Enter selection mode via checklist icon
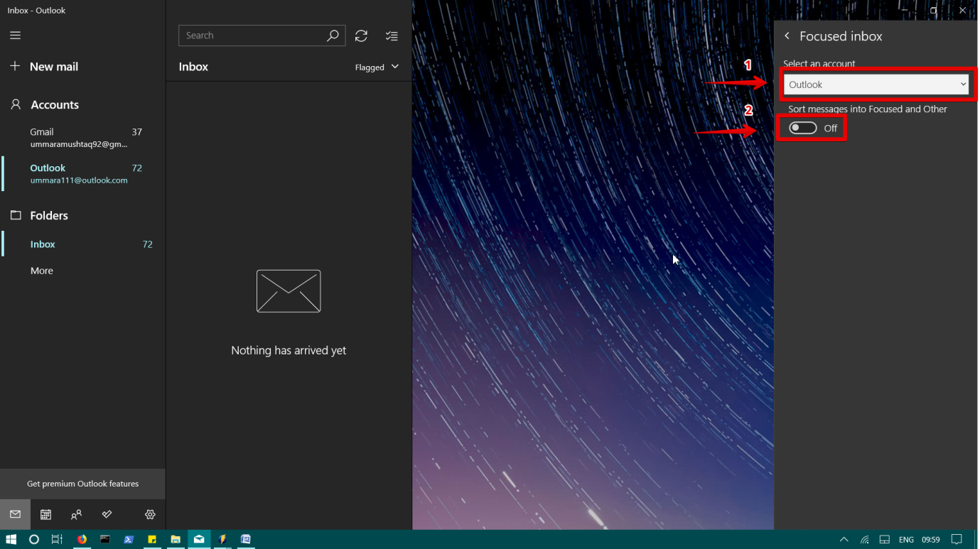The height and width of the screenshot is (549, 980). pos(392,36)
